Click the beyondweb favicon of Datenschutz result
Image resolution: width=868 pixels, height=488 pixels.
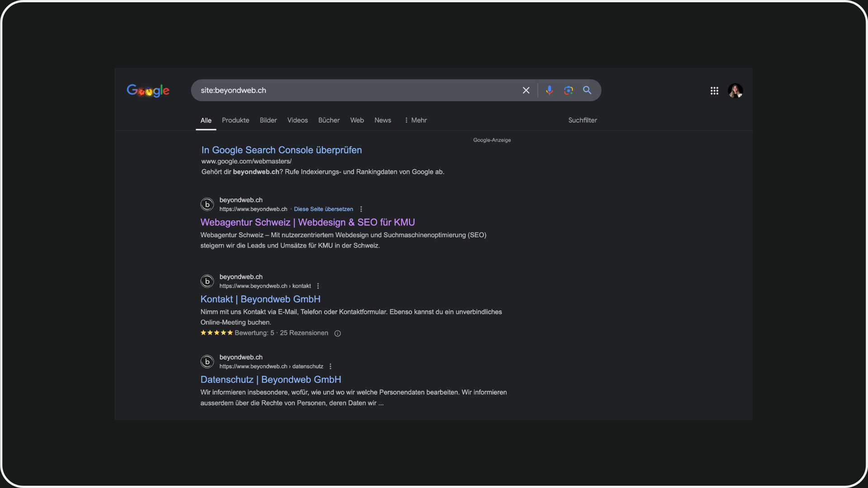207,361
